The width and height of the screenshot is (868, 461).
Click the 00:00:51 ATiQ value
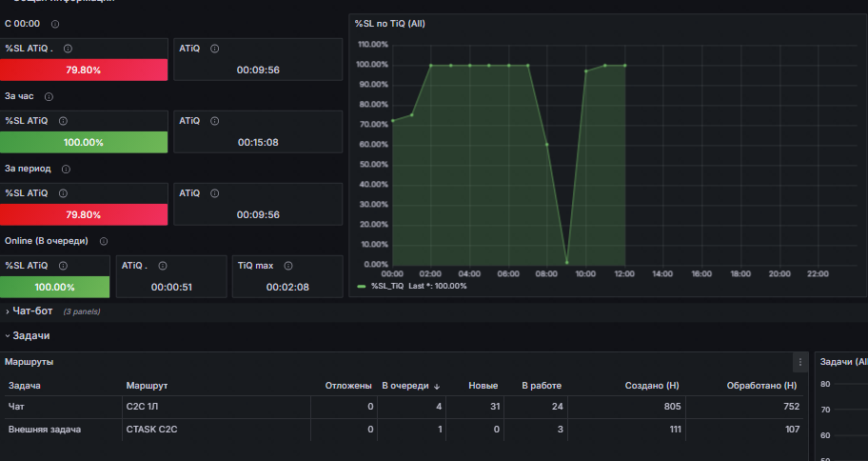(171, 287)
